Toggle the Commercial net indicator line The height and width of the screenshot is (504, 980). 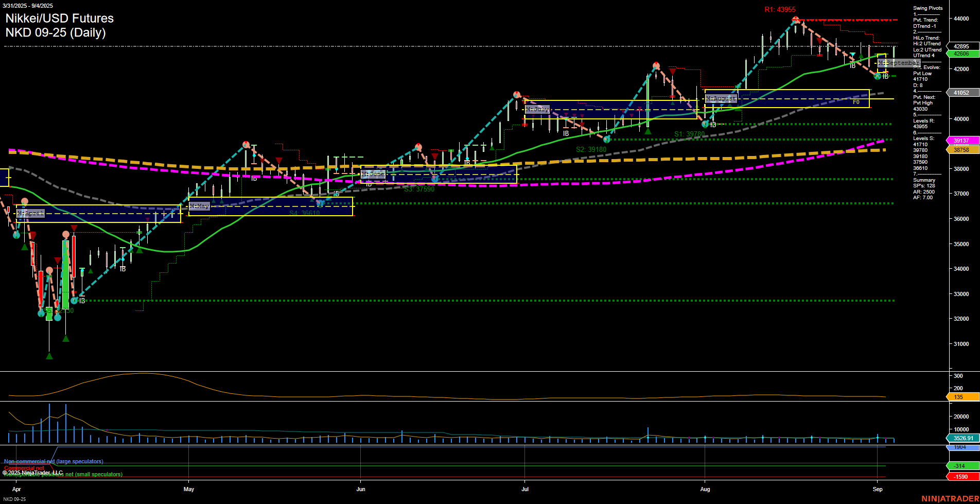pyautogui.click(x=24, y=468)
